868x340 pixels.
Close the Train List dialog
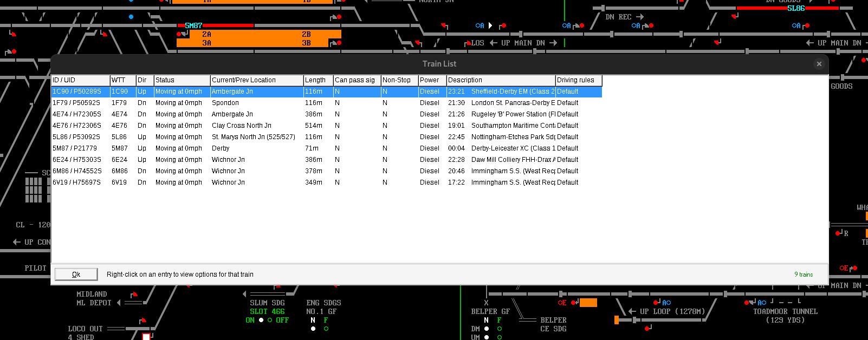pyautogui.click(x=819, y=64)
